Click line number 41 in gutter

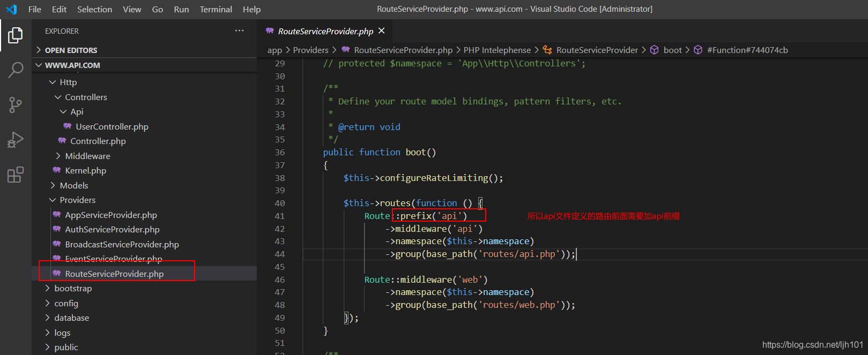[280, 216]
